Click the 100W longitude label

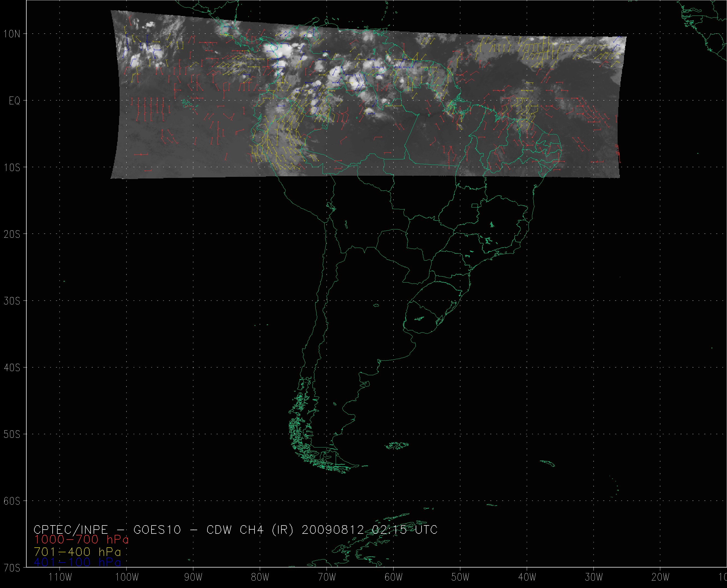click(x=127, y=577)
